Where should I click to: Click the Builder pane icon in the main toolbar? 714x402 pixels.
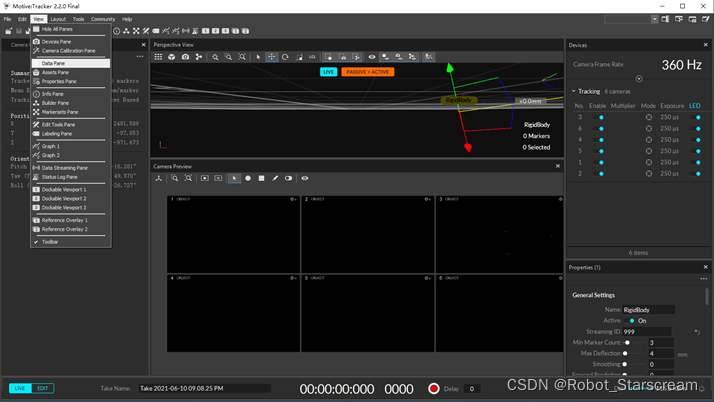coord(126,31)
